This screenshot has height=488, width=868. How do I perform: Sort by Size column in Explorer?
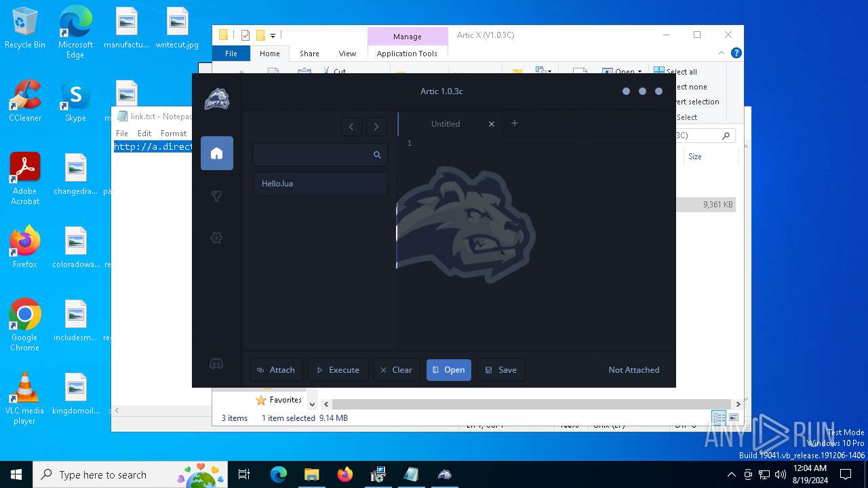(x=695, y=157)
